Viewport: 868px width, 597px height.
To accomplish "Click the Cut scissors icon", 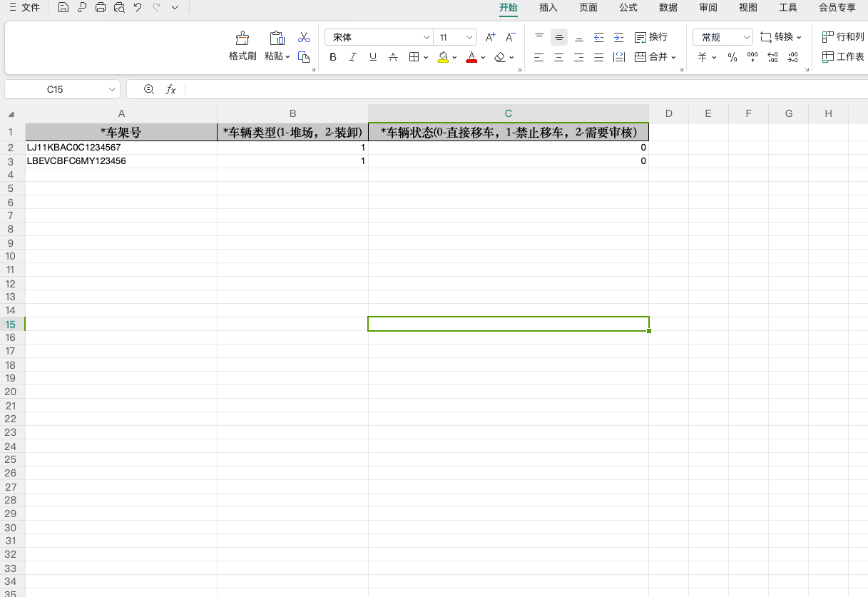I will pos(304,37).
